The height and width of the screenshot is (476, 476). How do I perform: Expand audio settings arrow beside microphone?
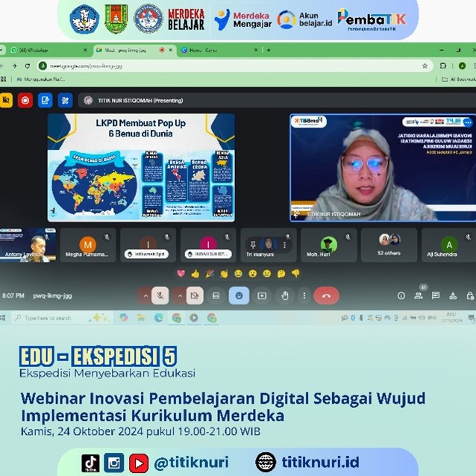coord(145,295)
